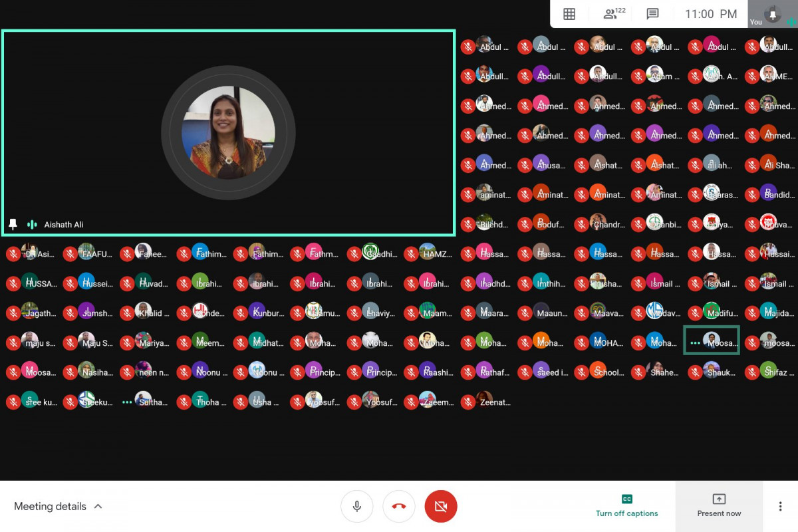Click your self-view thumbnail labeled You
Viewport: 798px width, 532px height.
772,14
